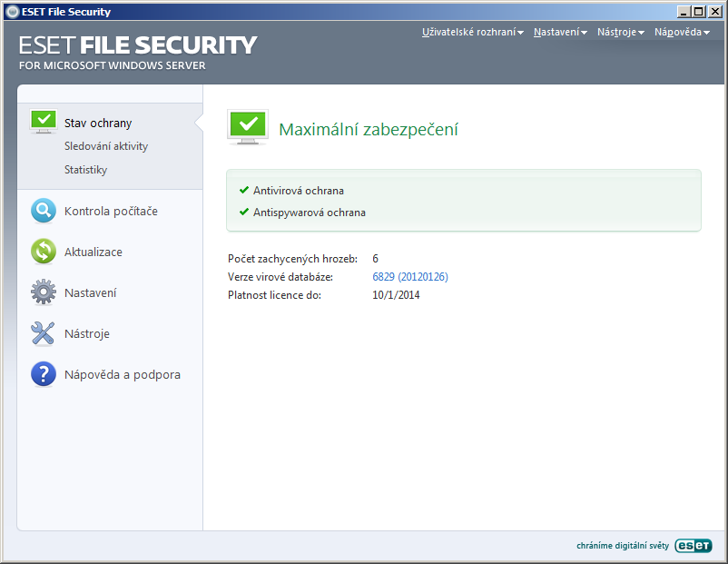
Task: Click the large green monitor status icon
Action: pos(248,127)
